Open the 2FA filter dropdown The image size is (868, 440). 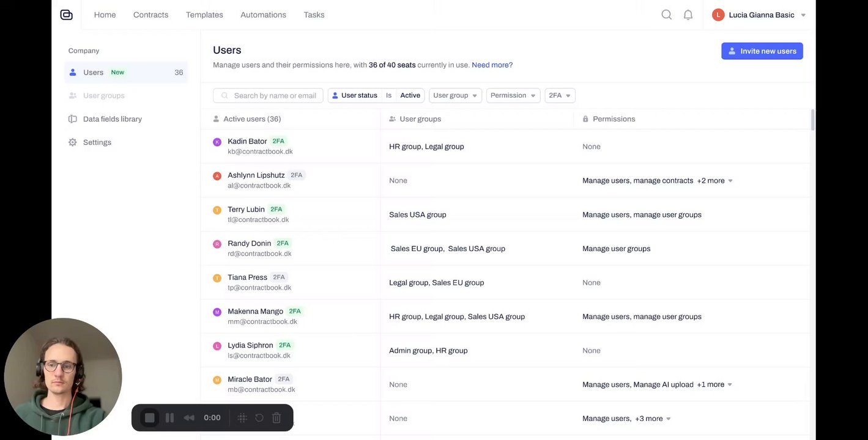[560, 95]
